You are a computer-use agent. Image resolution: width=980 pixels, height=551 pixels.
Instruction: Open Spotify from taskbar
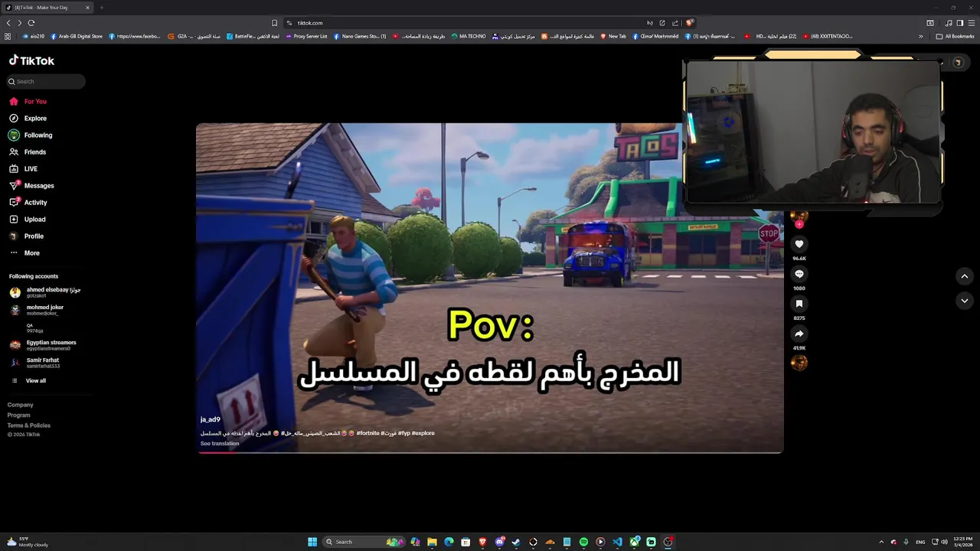[583, 542]
